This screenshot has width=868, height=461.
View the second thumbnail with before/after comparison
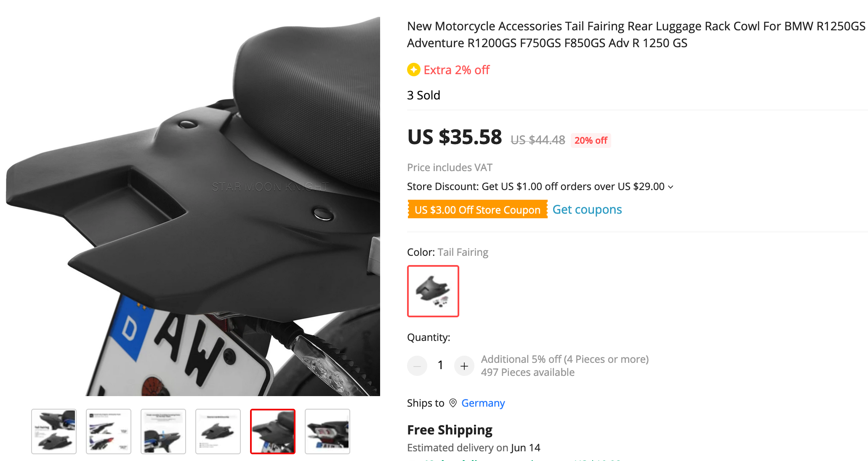pos(109,432)
